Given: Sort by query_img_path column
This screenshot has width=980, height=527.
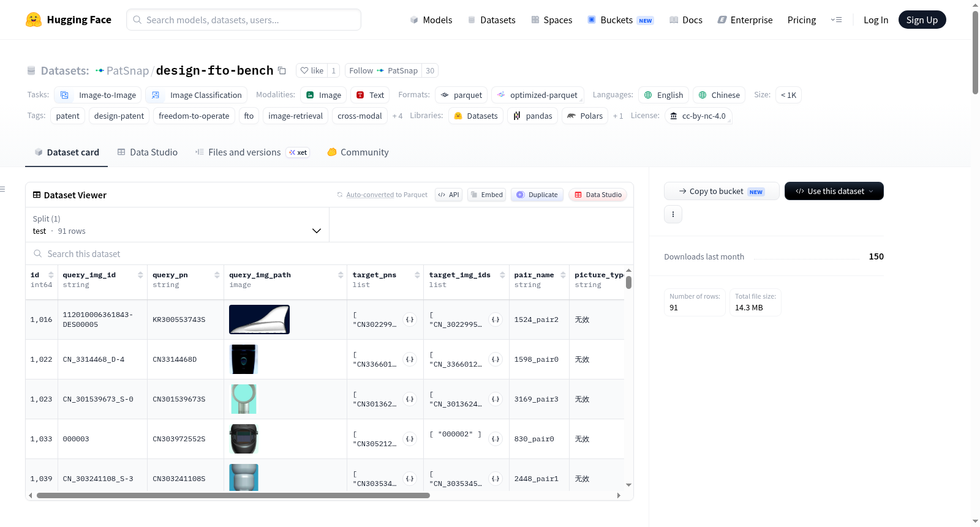Looking at the screenshot, I should [341, 275].
